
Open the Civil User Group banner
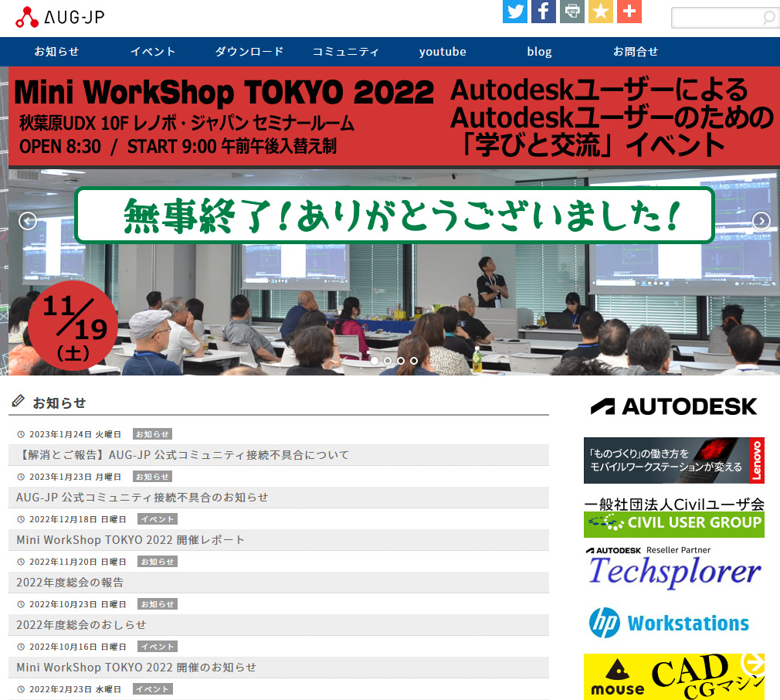(x=674, y=517)
